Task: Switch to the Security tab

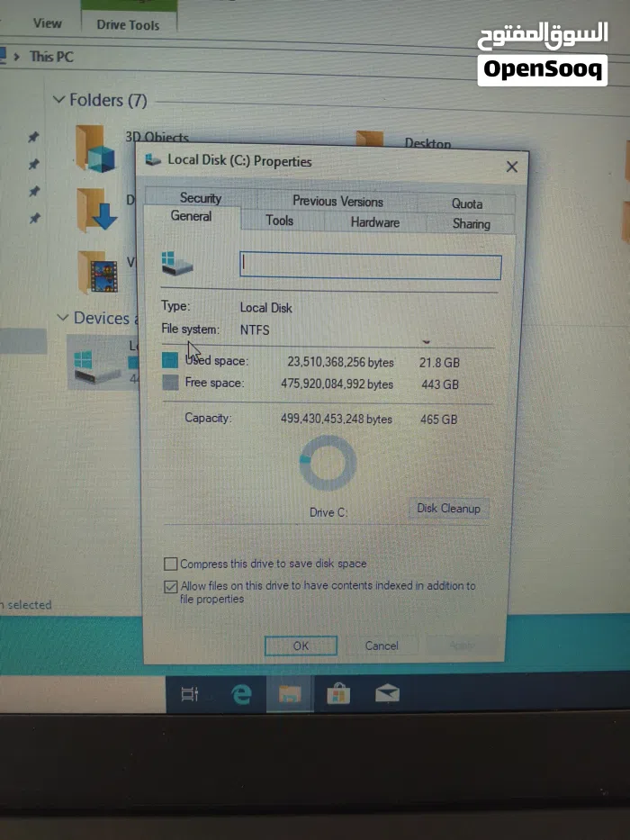Action: pos(200,198)
